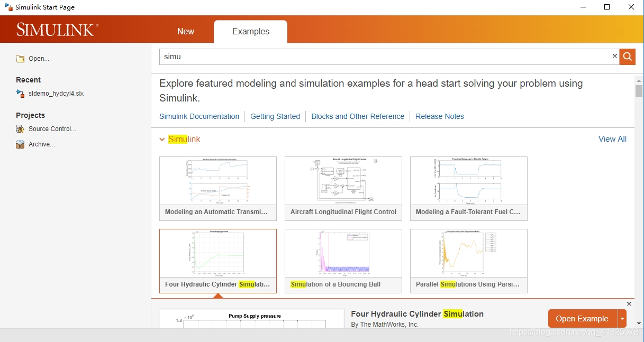Select Modeling a Fault-Tolerant Fuel thumbnail
Viewport: 644px width, 342px height.
tap(469, 188)
